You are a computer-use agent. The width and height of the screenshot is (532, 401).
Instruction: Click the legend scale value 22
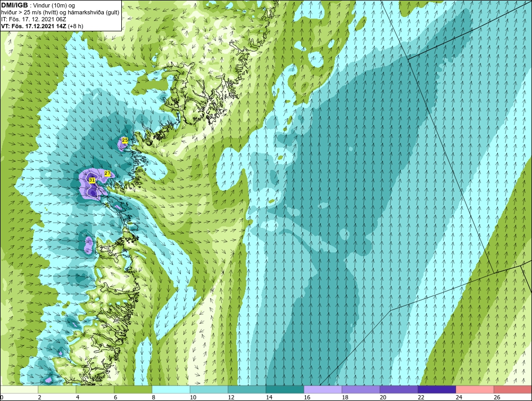tap(421, 397)
